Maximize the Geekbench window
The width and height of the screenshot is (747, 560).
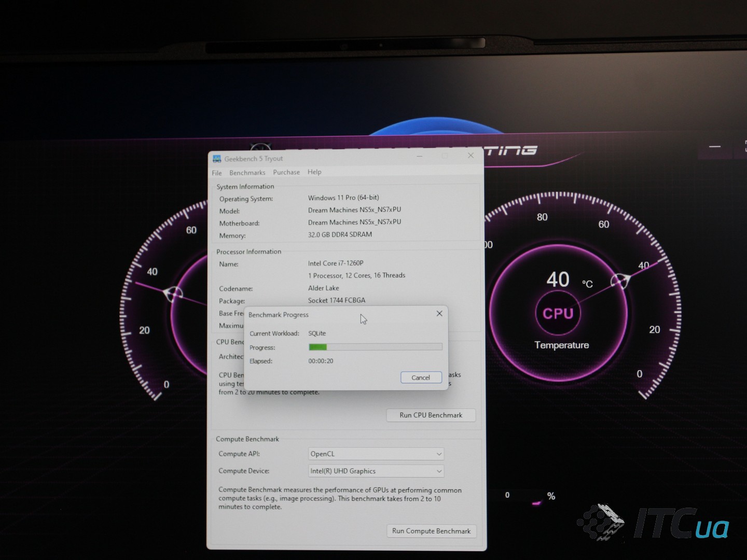(445, 156)
